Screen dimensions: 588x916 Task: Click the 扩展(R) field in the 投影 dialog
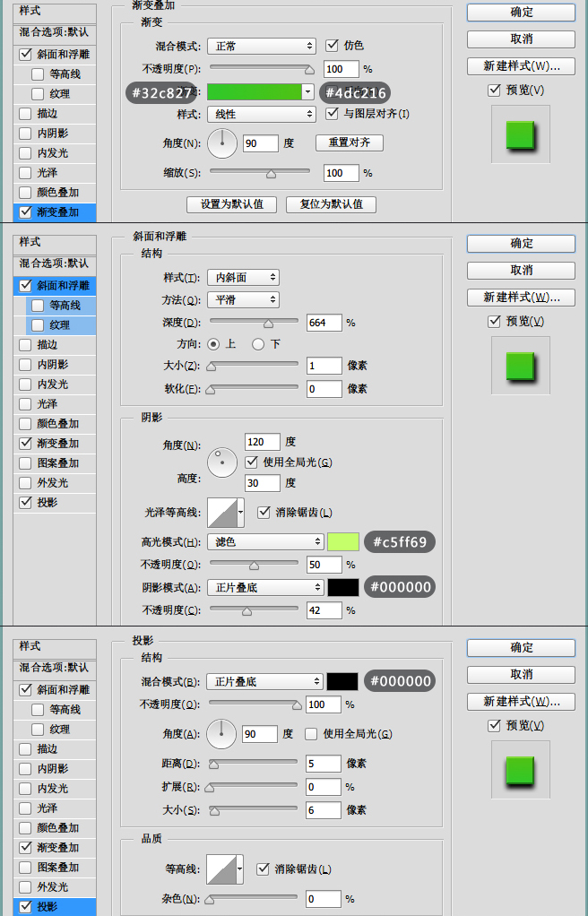point(324,787)
